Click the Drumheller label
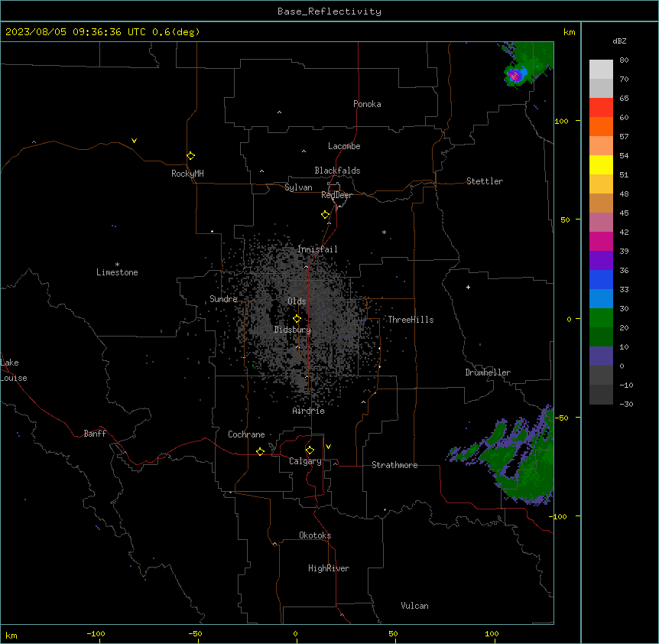Image resolution: width=659 pixels, height=644 pixels. (488, 372)
